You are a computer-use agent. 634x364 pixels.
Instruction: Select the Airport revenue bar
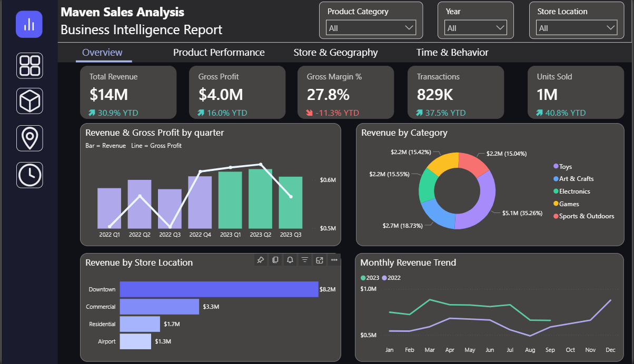[135, 341]
